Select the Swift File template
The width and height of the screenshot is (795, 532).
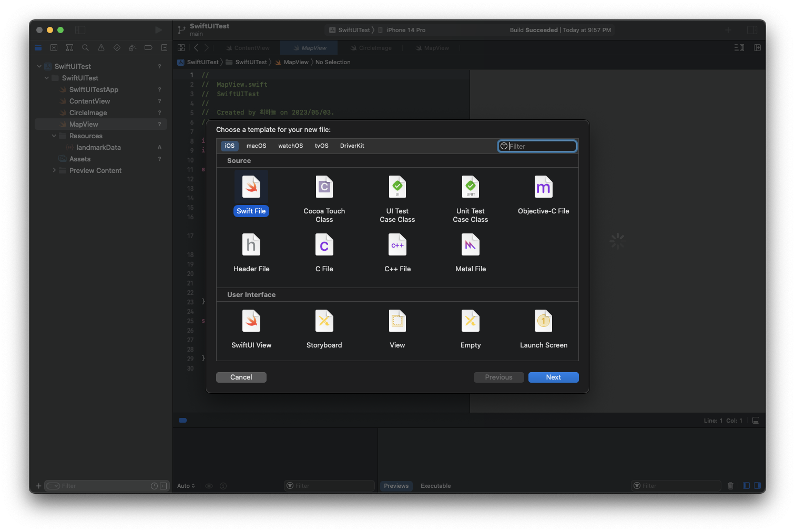(x=251, y=194)
